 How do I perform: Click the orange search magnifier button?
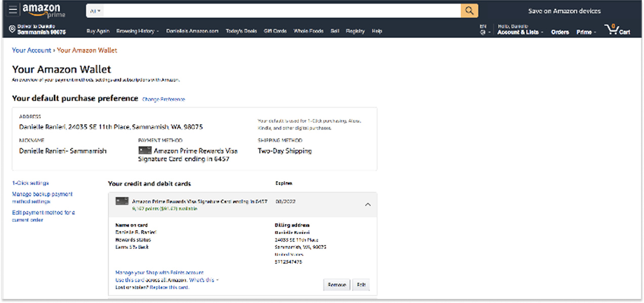469,11
